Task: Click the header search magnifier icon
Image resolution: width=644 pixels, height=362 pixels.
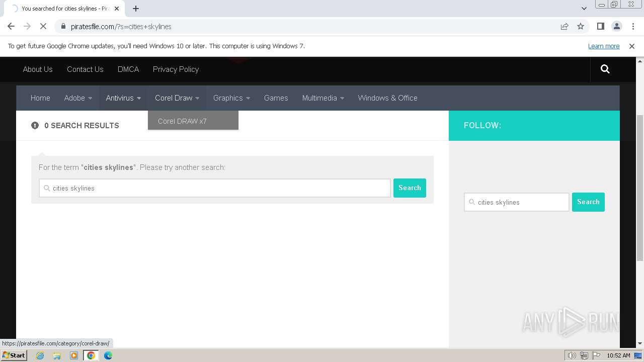Action: coord(605,69)
